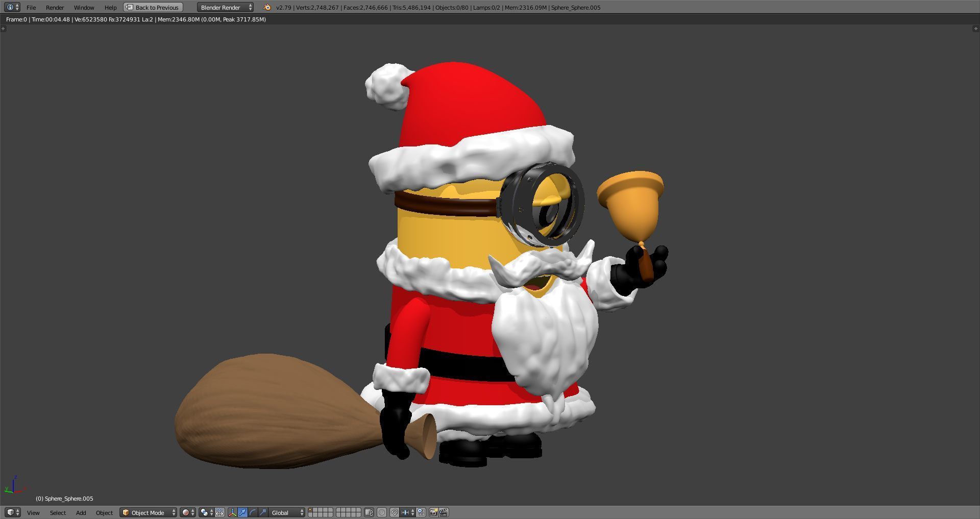This screenshot has width=980, height=519.
Task: Enable the scale manipulator
Action: pos(263,512)
